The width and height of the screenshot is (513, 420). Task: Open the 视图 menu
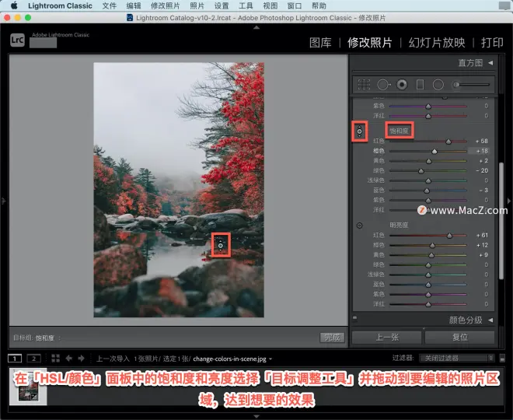coord(270,5)
